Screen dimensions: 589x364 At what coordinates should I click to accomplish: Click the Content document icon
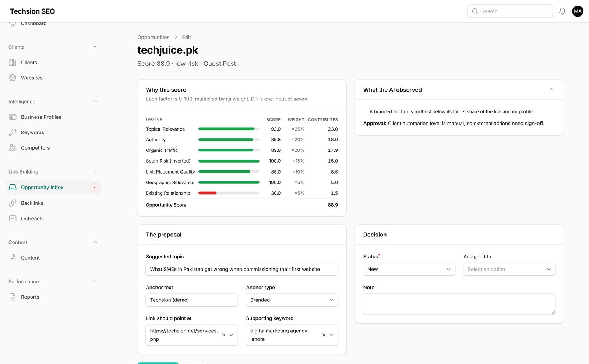[13, 258]
